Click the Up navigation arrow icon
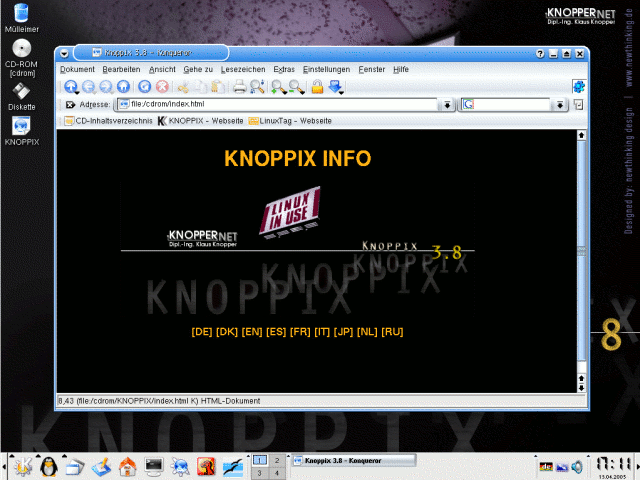The width and height of the screenshot is (640, 480). (x=71, y=87)
